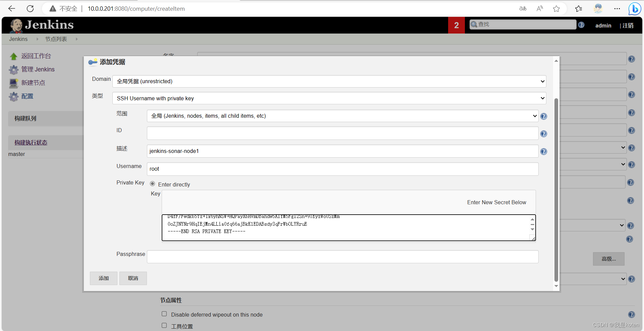This screenshot has height=331, width=644.
Task: Open the Domain dropdown
Action: tap(329, 81)
